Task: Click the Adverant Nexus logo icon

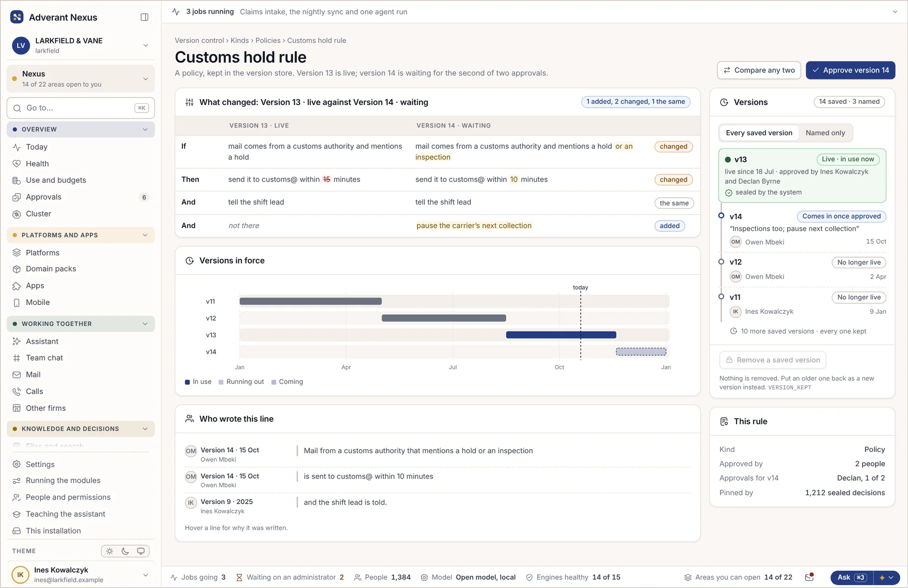Action: [17, 17]
